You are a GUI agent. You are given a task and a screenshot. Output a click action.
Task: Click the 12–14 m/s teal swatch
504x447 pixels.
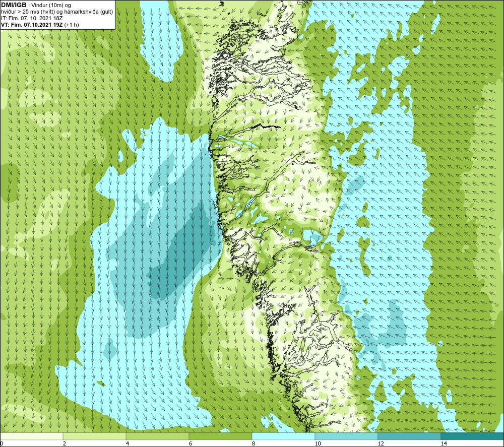[409, 436]
